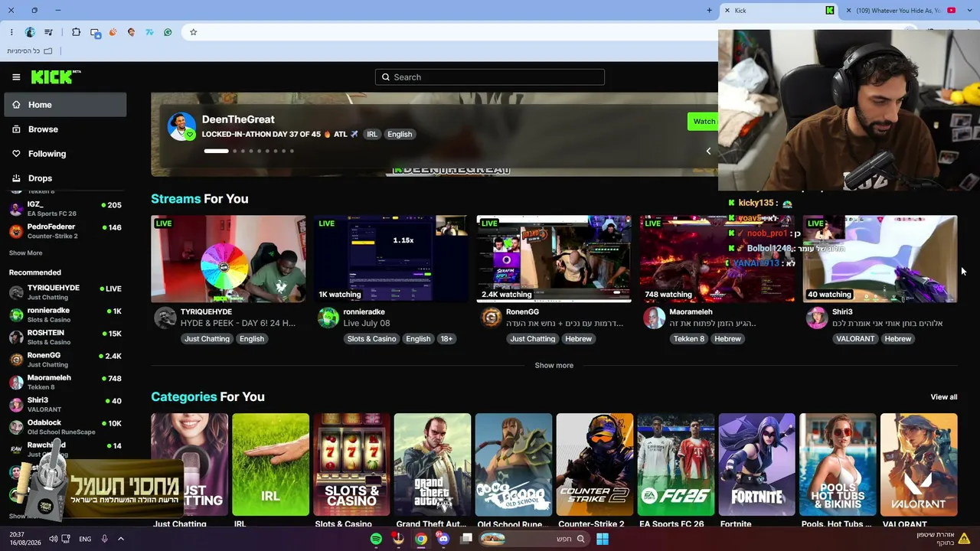Open the Grand Theft Auto category card
The height and width of the screenshot is (551, 980).
433,465
